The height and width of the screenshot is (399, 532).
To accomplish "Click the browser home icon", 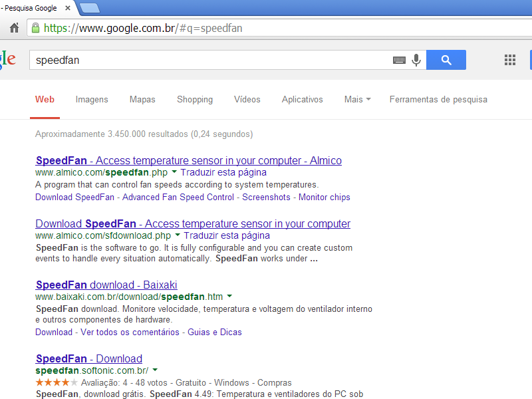I will point(14,28).
